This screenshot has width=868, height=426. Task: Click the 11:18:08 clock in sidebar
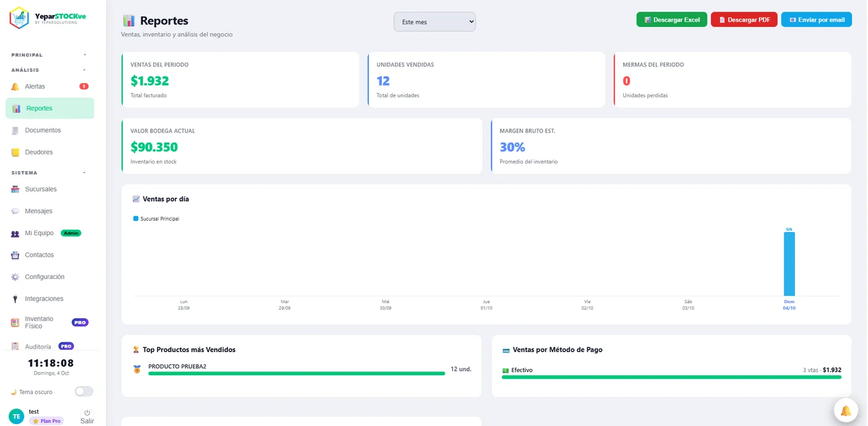[x=51, y=363]
